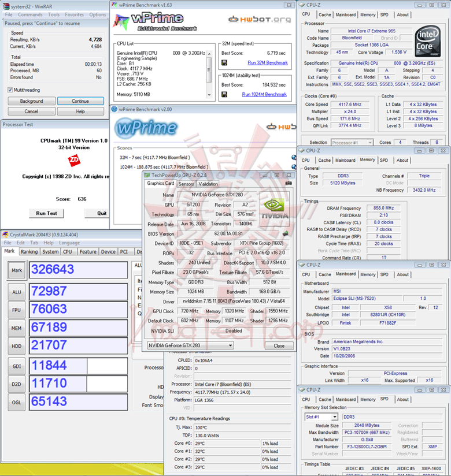The image size is (451, 476).
Task: Run the OGL test button in CrystalMark
Action: [16, 402]
